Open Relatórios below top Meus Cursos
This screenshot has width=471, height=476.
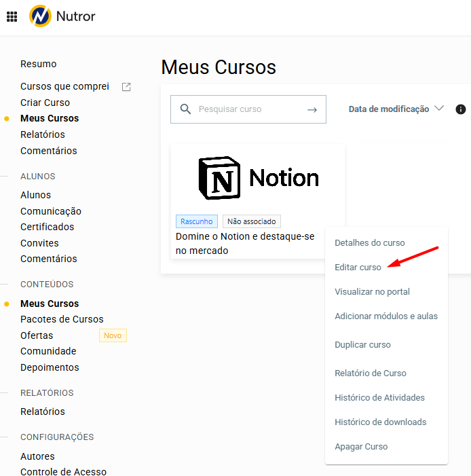click(x=43, y=134)
